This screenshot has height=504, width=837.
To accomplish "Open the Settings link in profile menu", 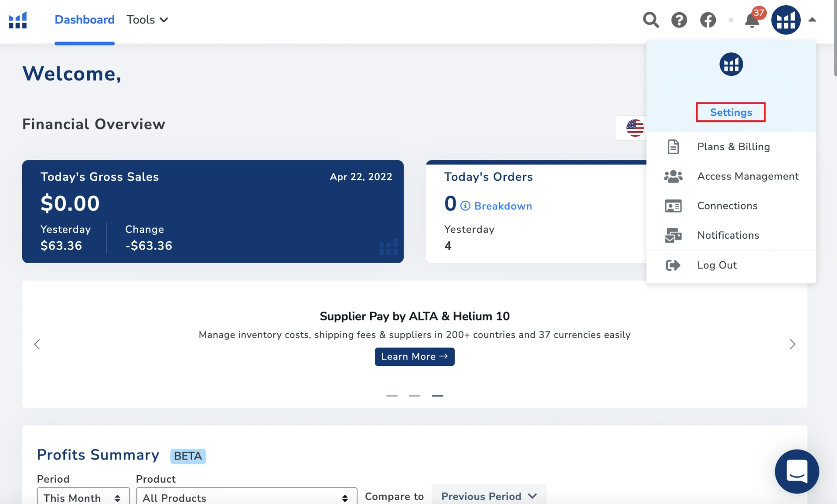I will pyautogui.click(x=731, y=112).
